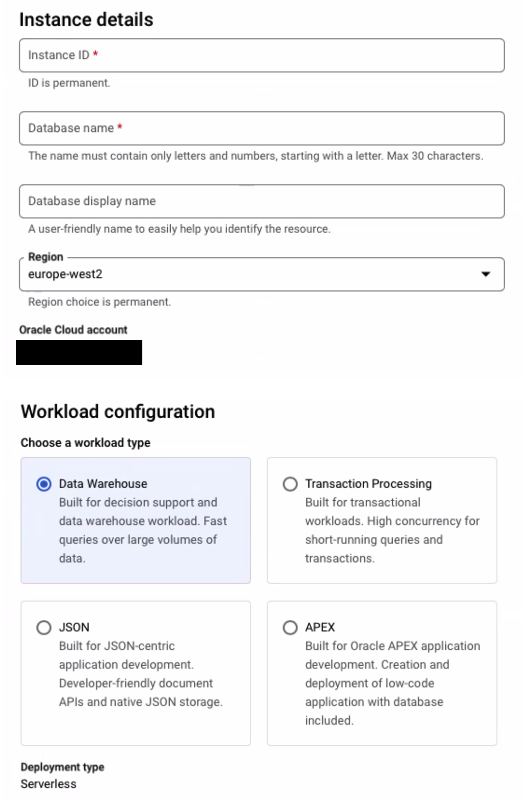Click the Transaction Processing workload card
This screenshot has height=812, width=524.
point(383,519)
